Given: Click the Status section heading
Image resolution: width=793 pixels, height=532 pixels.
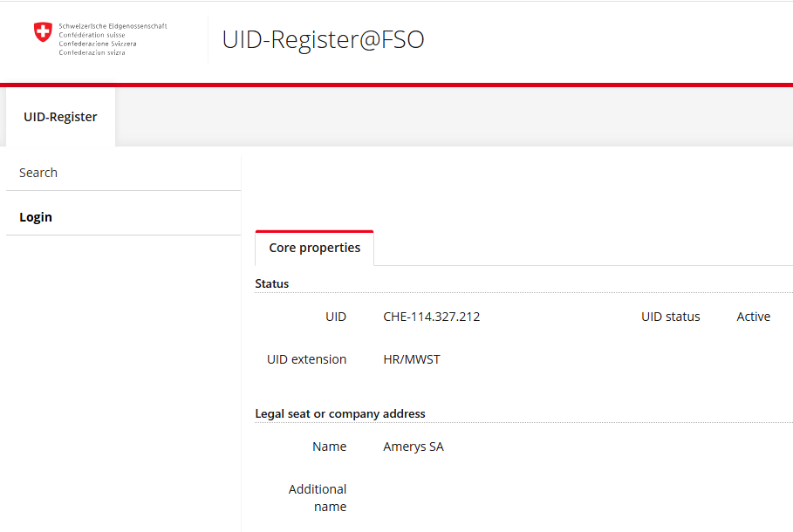Looking at the screenshot, I should click(271, 283).
